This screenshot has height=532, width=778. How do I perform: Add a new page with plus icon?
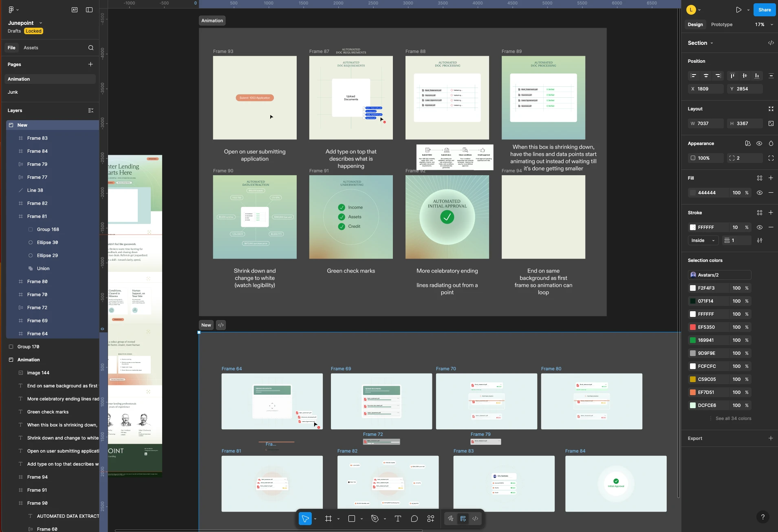point(90,64)
